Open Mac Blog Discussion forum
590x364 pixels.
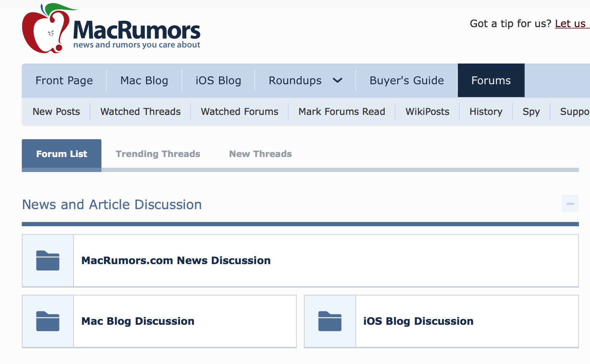click(138, 321)
